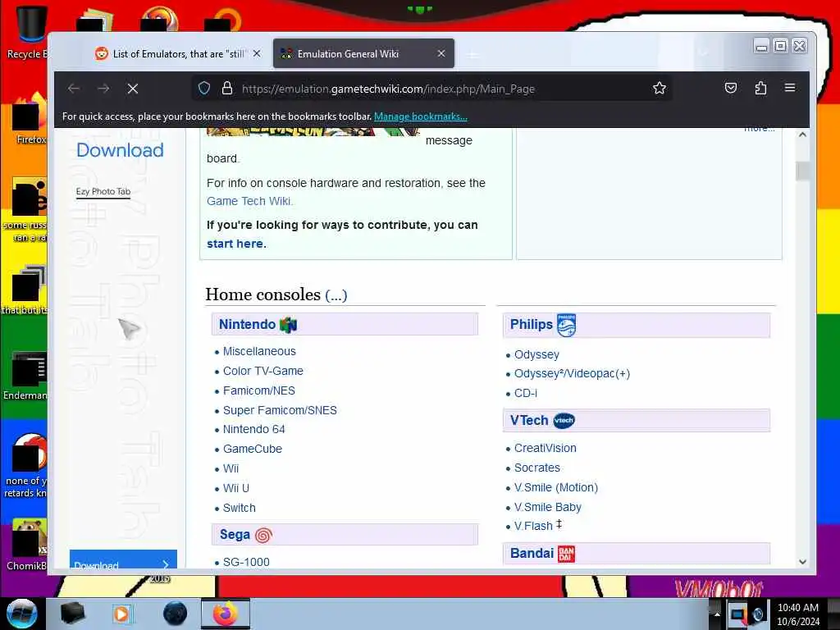Viewport: 840px width, 630px height.
Task: Open the Game Tech Wiki link
Action: coord(249,202)
